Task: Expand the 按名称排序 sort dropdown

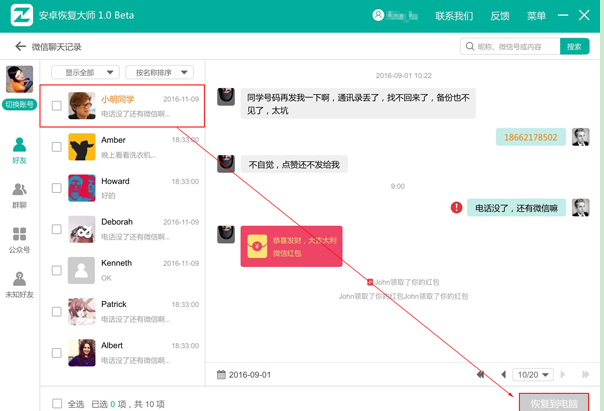Action: point(159,72)
